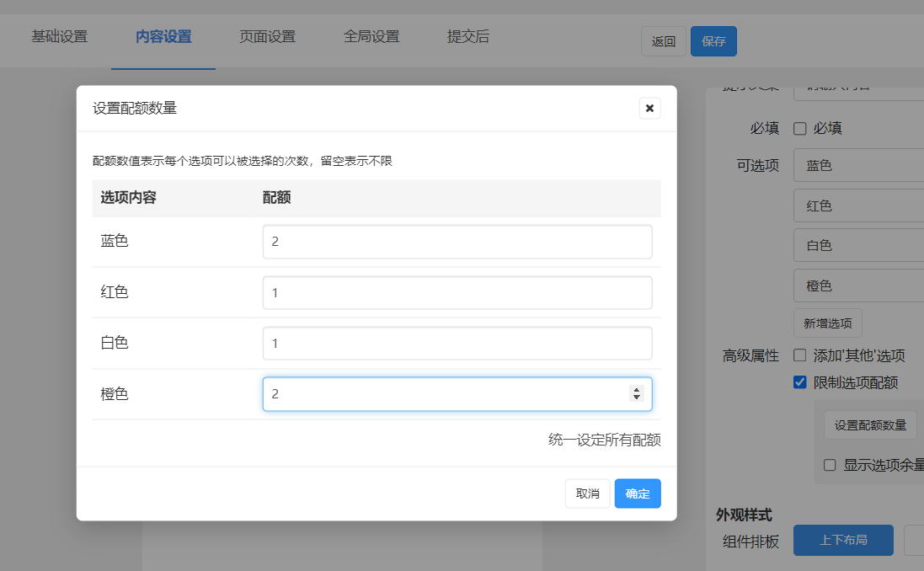Click the stepper arrows in 橙色 quota field

637,393
